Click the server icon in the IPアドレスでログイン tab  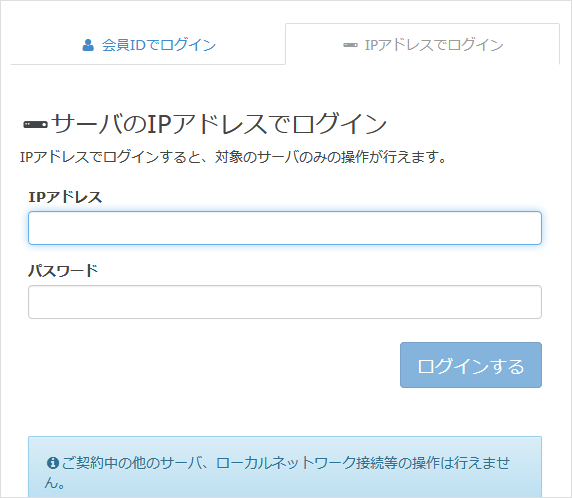click(350, 45)
